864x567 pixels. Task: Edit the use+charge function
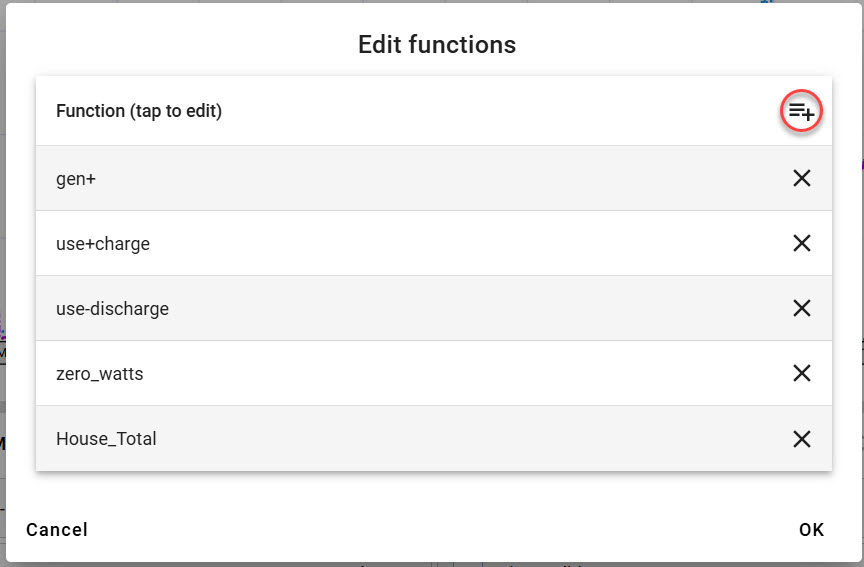point(103,244)
